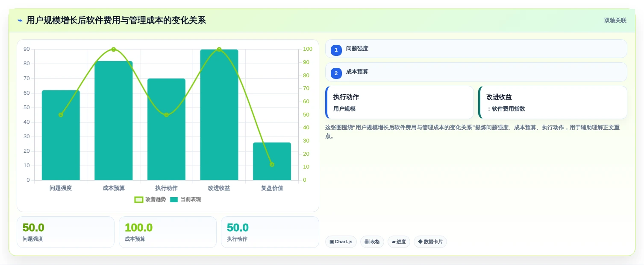Click the left axis value 90
This screenshot has height=265, width=644.
point(27,49)
